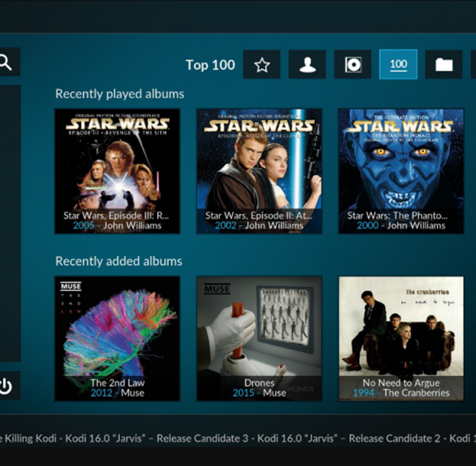Open the albums disc icon
Screen dimensions: 476x466
pyautogui.click(x=353, y=64)
